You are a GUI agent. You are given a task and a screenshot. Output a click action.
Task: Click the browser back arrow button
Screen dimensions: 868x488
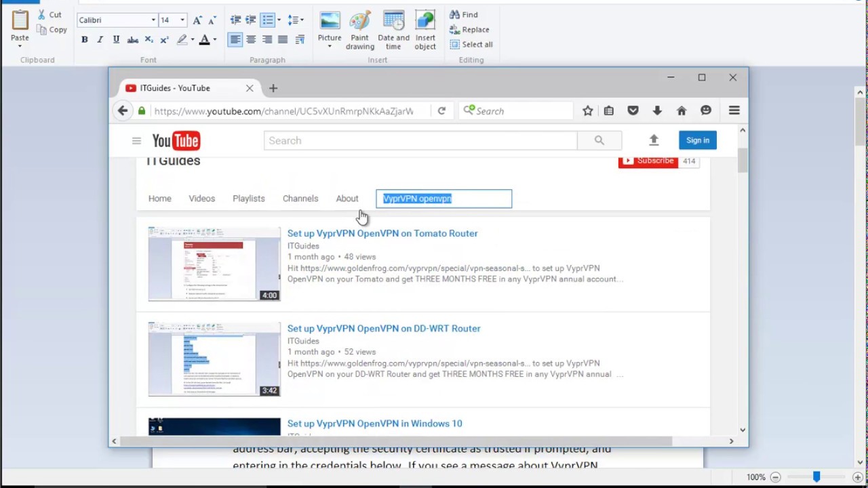click(122, 111)
